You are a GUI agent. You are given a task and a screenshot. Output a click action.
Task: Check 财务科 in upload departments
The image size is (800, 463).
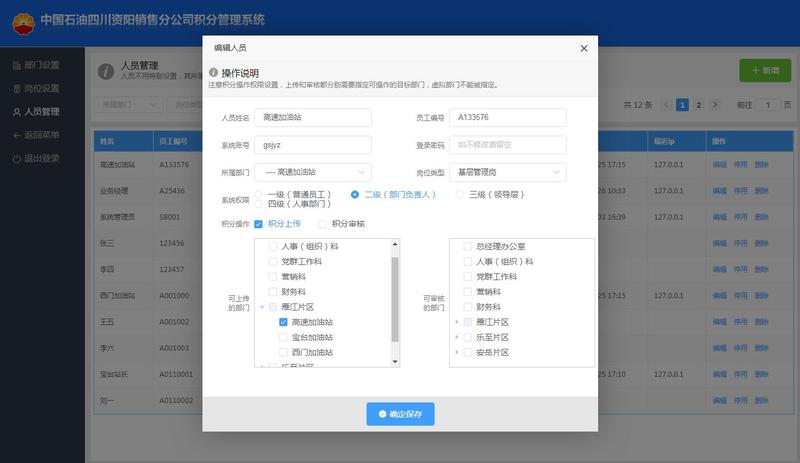[x=272, y=292]
